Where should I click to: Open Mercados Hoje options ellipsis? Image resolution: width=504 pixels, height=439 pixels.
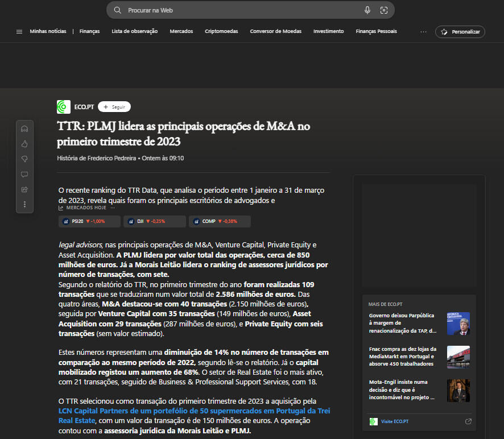point(113,208)
